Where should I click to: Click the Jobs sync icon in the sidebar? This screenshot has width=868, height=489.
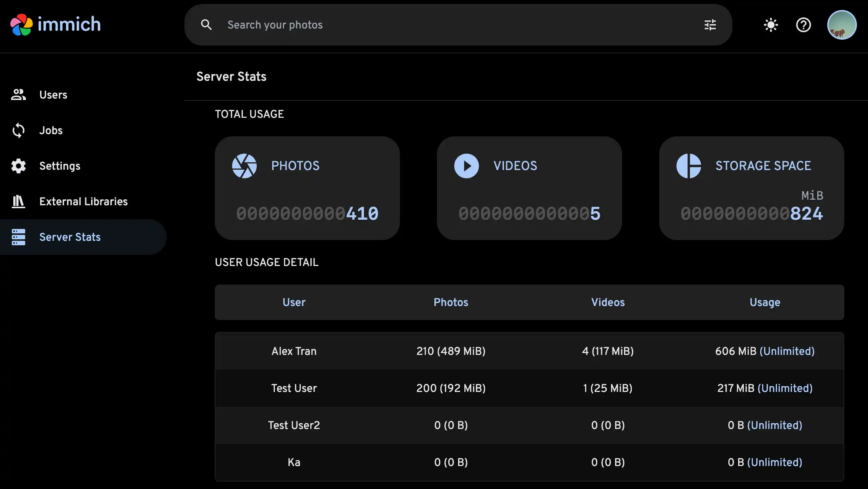(18, 130)
